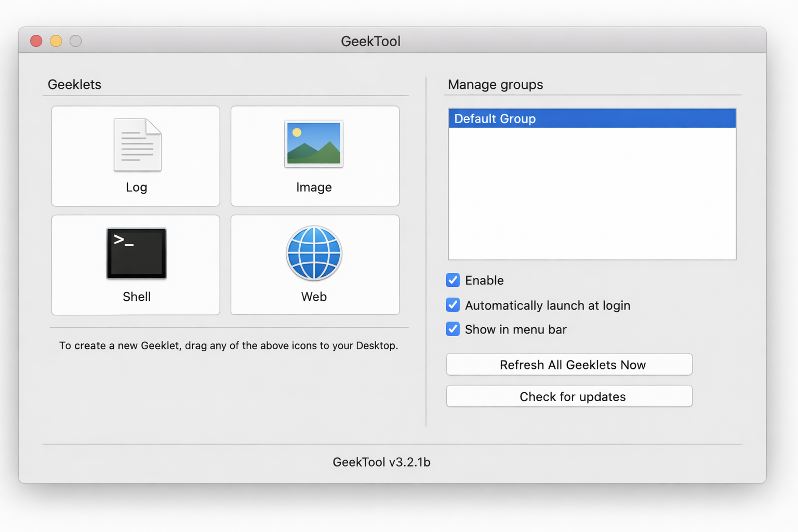This screenshot has height=532, width=798.
Task: Select the Log geeklet document icon
Action: tap(138, 144)
